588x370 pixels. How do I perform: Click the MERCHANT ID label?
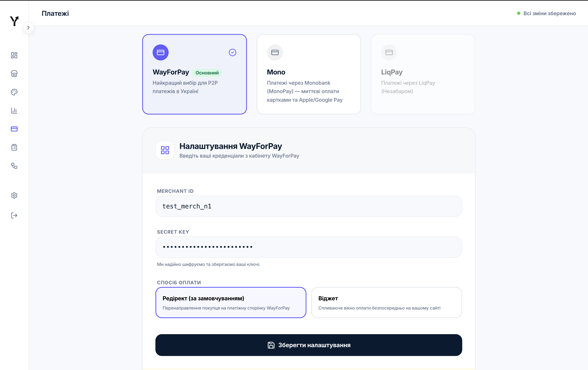click(x=175, y=191)
